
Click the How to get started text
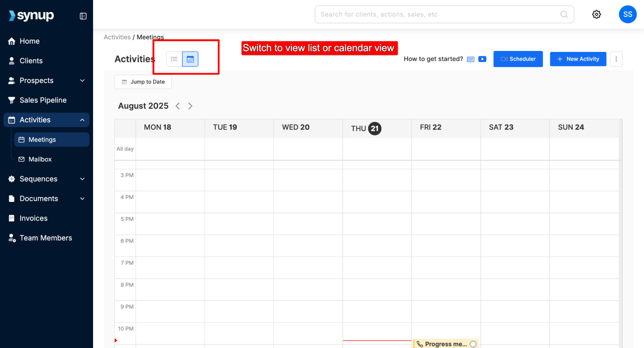tap(433, 59)
